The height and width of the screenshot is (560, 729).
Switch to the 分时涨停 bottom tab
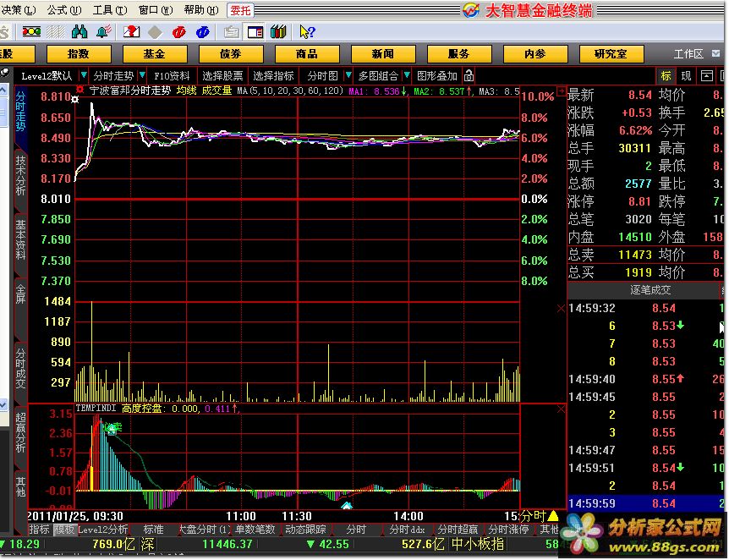pos(508,530)
